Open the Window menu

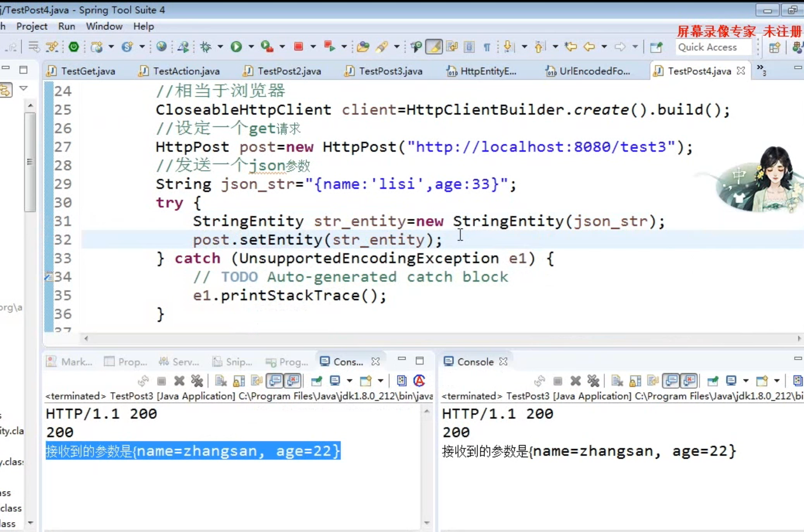tap(104, 26)
